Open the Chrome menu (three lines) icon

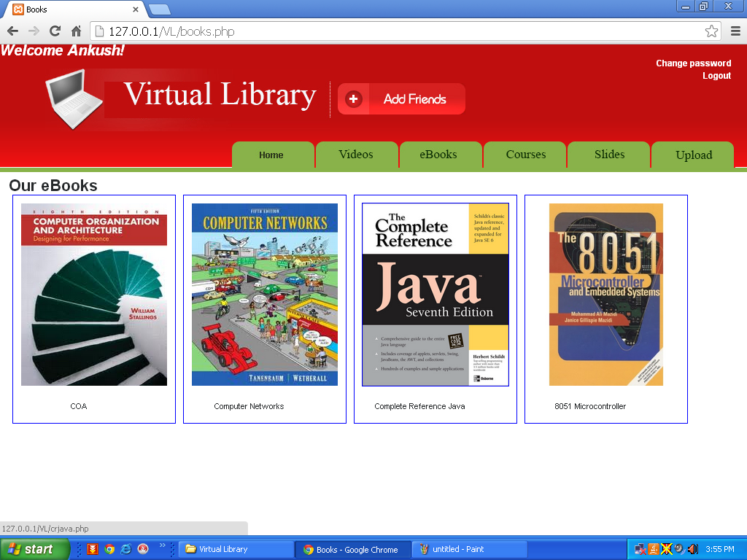pyautogui.click(x=735, y=31)
